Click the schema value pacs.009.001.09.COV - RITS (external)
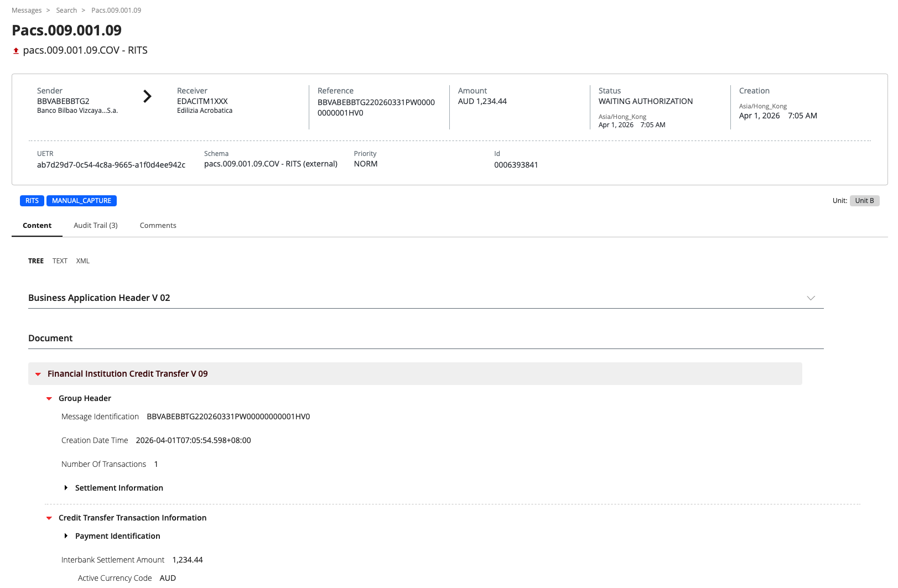Viewport: 898px width, 588px height. click(271, 164)
